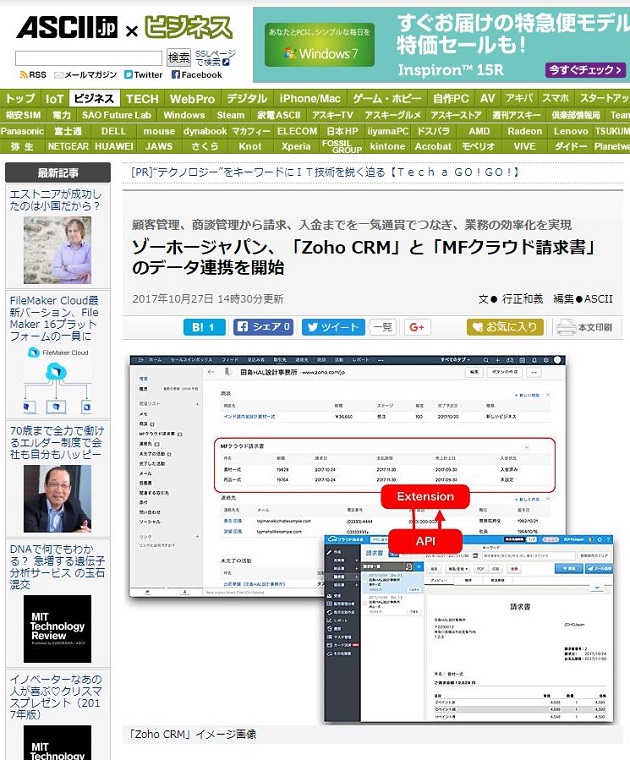Click the Estonia article man thumbnail
630x760 pixels.
point(57,250)
